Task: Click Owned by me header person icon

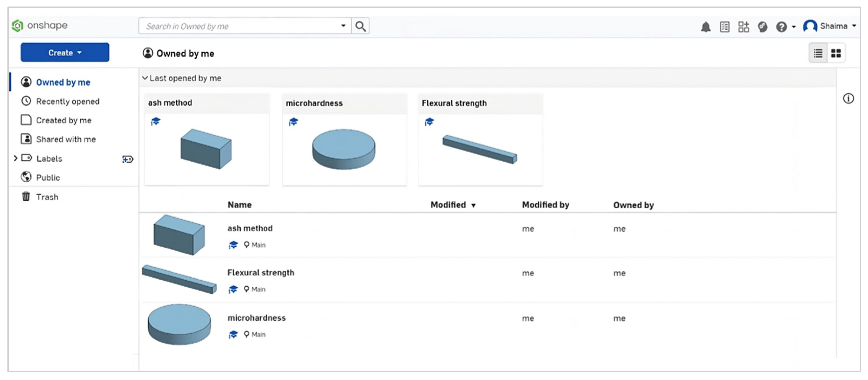Action: coord(147,53)
